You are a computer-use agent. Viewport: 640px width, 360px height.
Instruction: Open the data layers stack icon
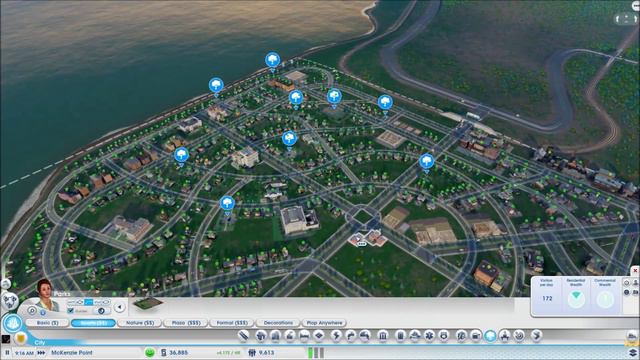click(633, 352)
